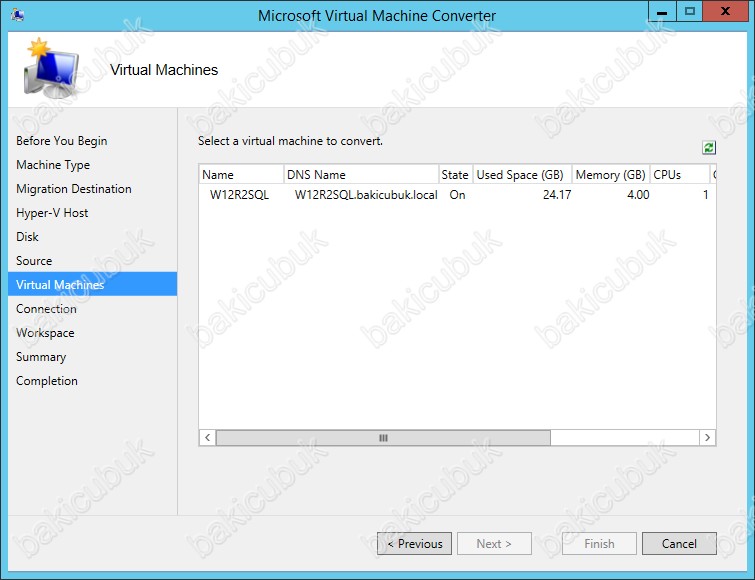Sort by the State column header
Viewport: 755px width, 580px height.
point(455,174)
